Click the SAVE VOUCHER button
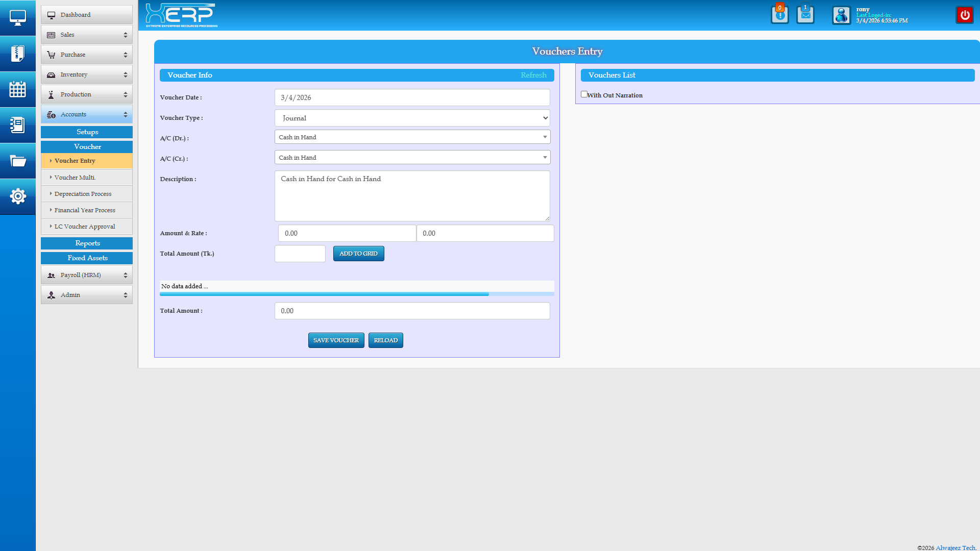This screenshot has width=980, height=551. tap(336, 340)
